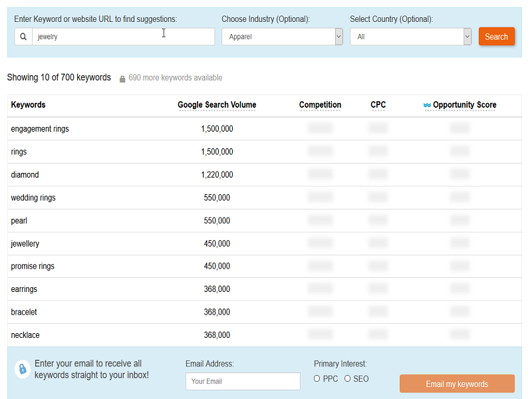Click the bracelet keyword
532x399 pixels.
coord(24,312)
